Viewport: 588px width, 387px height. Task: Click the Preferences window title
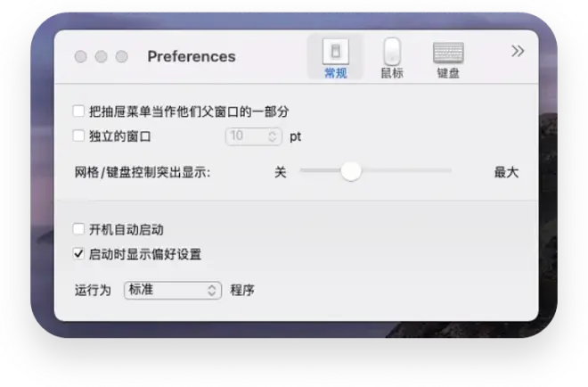(x=192, y=57)
